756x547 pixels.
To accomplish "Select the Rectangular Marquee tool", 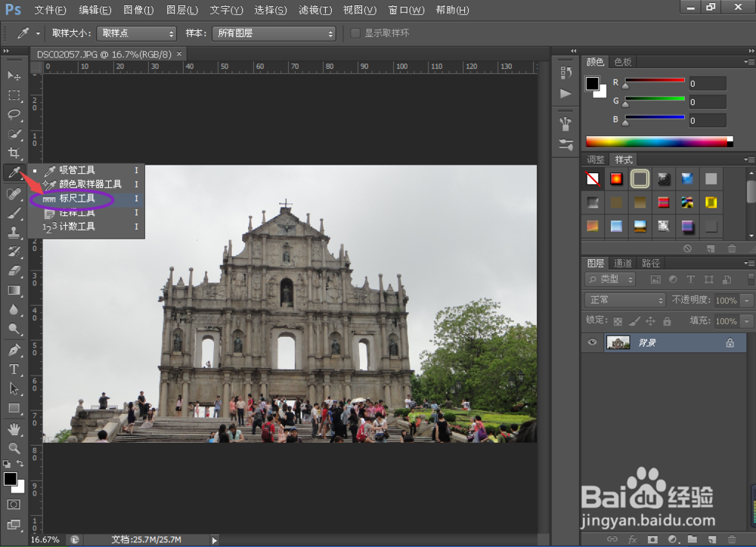I will (14, 95).
